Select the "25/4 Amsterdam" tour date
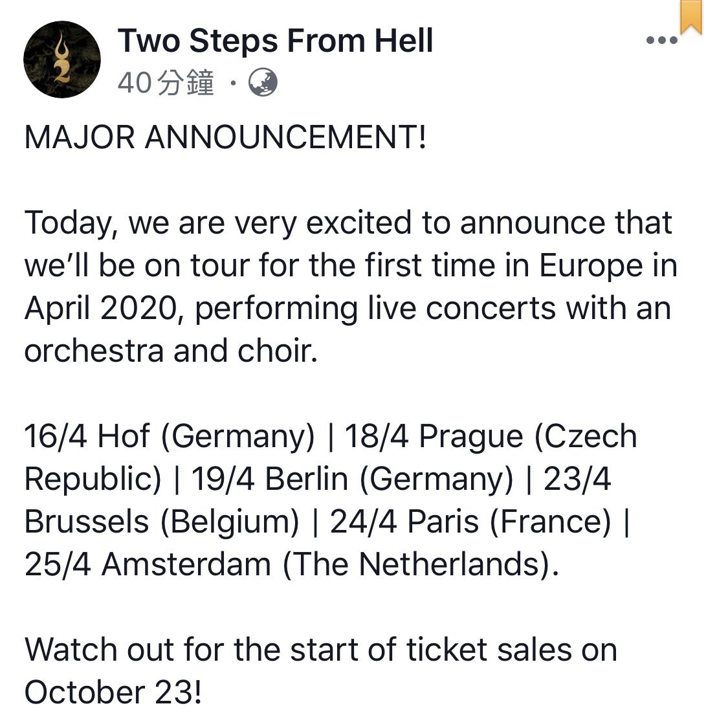Image resolution: width=728 pixels, height=717 pixels. (148, 565)
